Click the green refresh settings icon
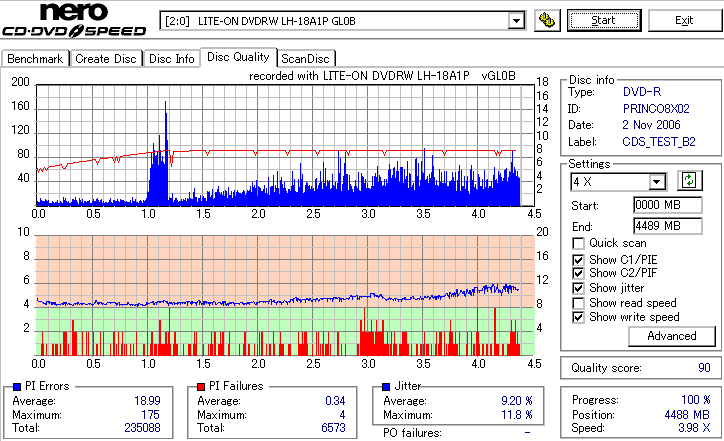 click(x=689, y=180)
